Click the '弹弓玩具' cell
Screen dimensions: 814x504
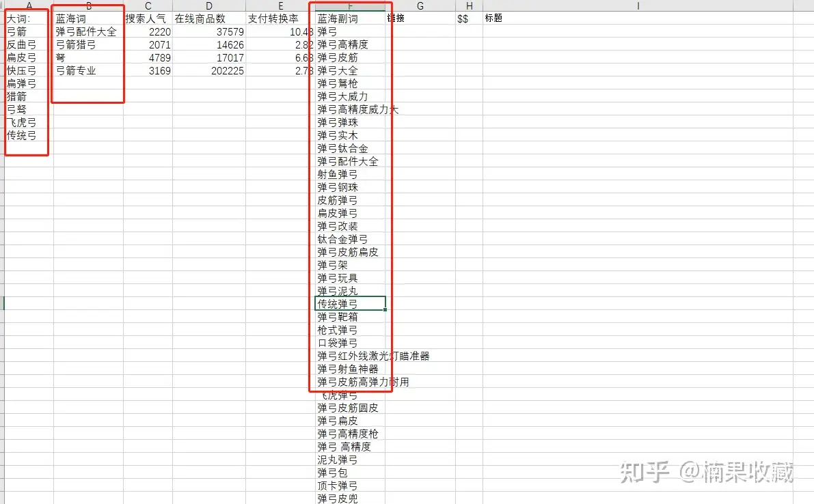350,278
